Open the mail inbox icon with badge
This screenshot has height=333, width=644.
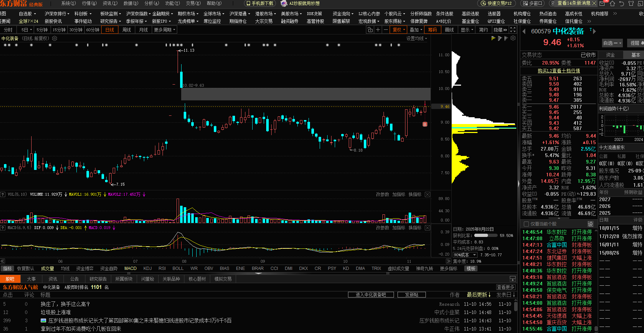(603, 3)
